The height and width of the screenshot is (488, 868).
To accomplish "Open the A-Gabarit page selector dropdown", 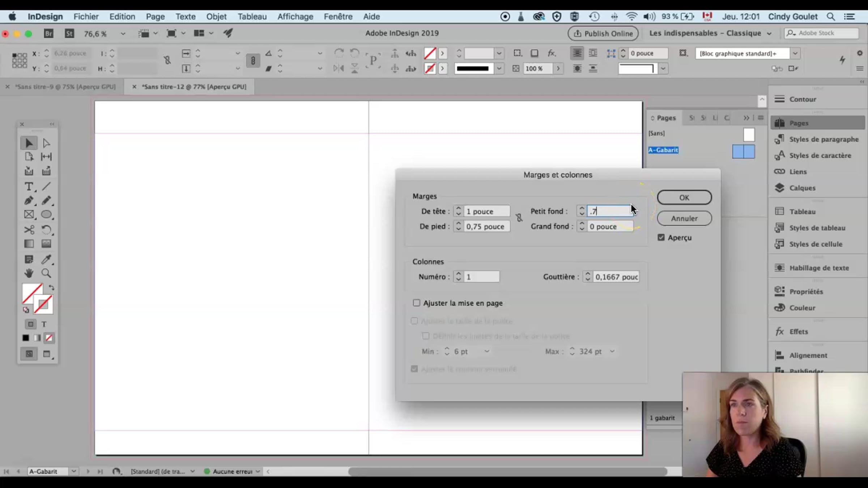I will (73, 471).
